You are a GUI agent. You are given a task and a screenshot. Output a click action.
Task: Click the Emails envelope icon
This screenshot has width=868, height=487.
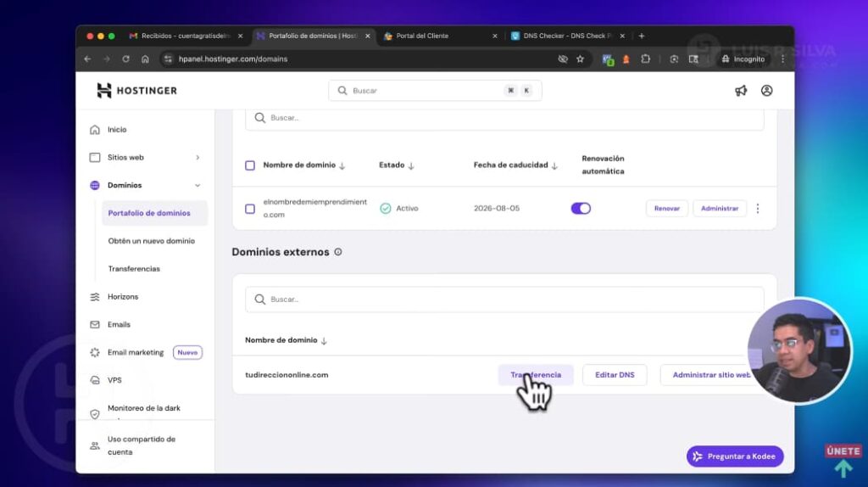[x=95, y=325]
